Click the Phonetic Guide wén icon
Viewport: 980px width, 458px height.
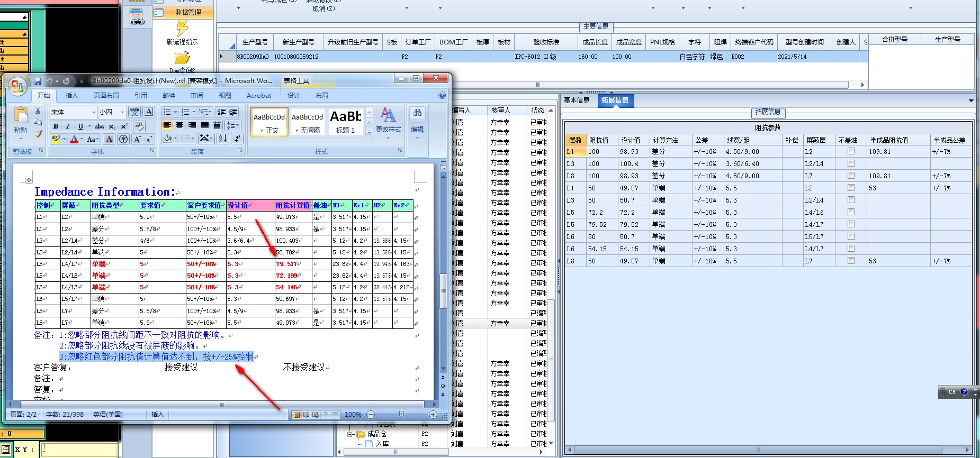click(x=135, y=112)
